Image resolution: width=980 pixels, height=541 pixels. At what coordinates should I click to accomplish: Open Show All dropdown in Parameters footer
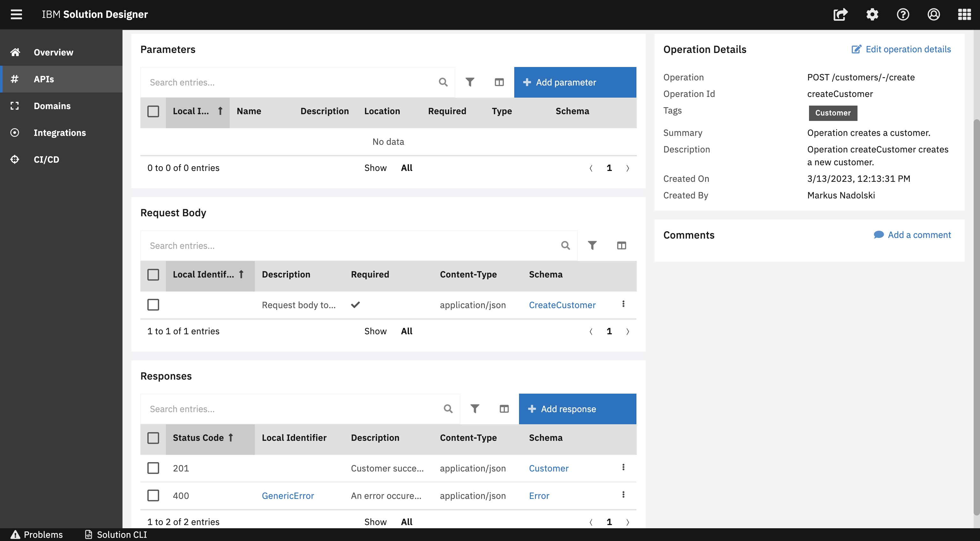click(406, 168)
